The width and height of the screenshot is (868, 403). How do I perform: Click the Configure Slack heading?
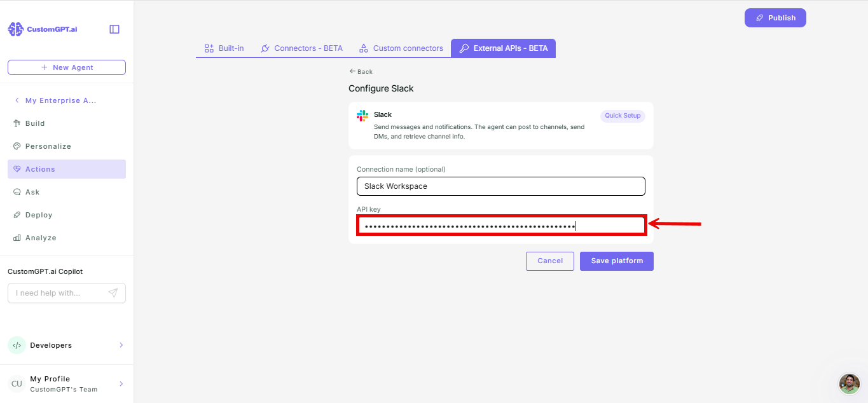click(381, 88)
